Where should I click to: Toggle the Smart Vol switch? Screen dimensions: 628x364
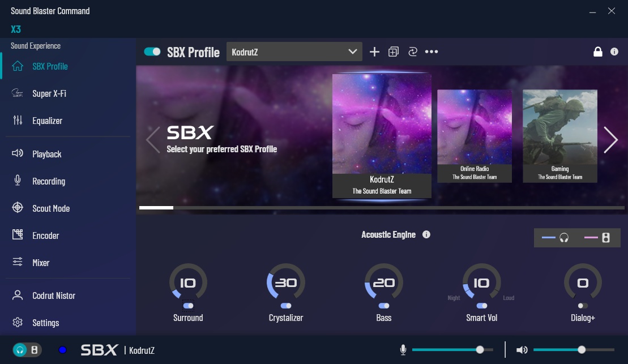[482, 306]
